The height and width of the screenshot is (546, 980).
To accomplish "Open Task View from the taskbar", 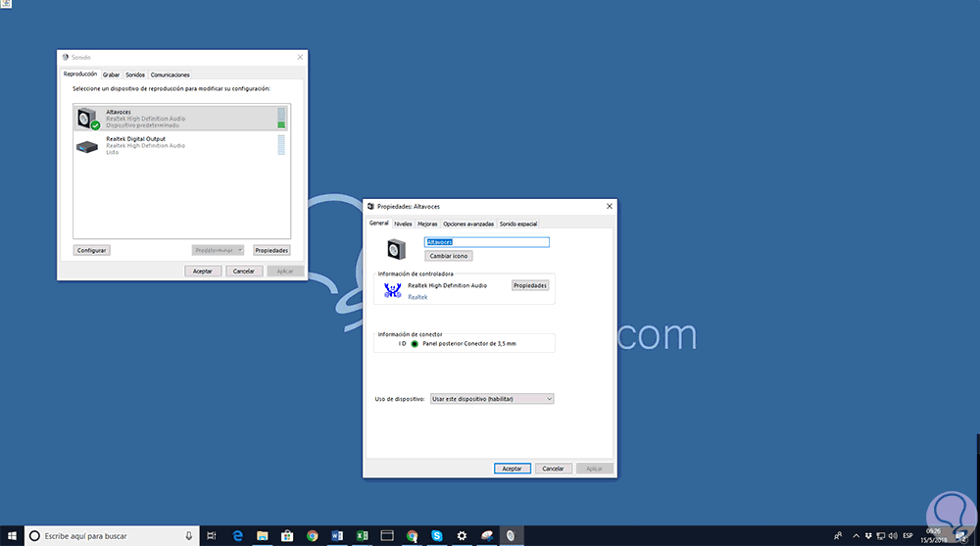I will click(x=212, y=536).
